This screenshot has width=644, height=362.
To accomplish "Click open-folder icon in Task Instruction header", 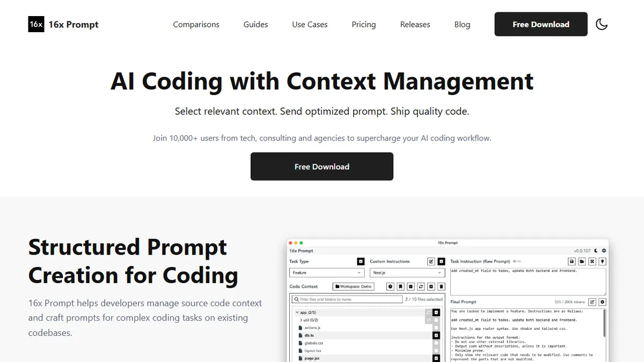I will (582, 262).
